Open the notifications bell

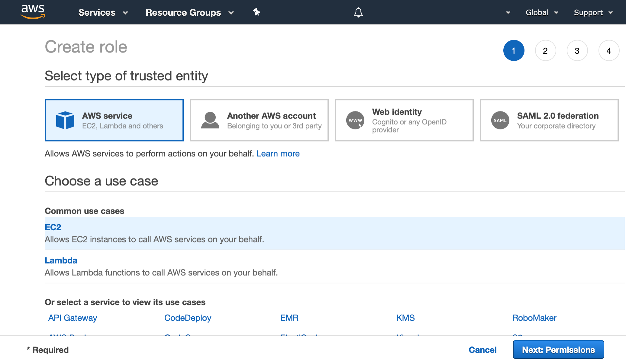coord(358,12)
